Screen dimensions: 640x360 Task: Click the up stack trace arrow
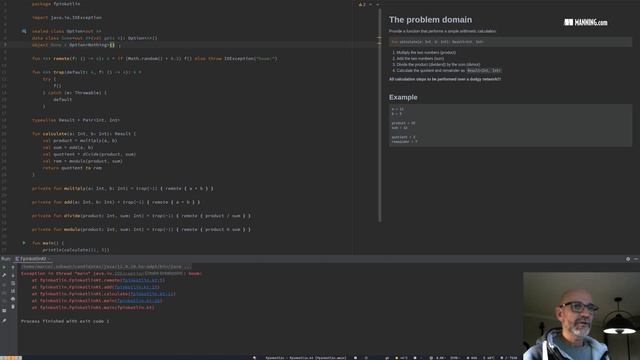pos(13,267)
